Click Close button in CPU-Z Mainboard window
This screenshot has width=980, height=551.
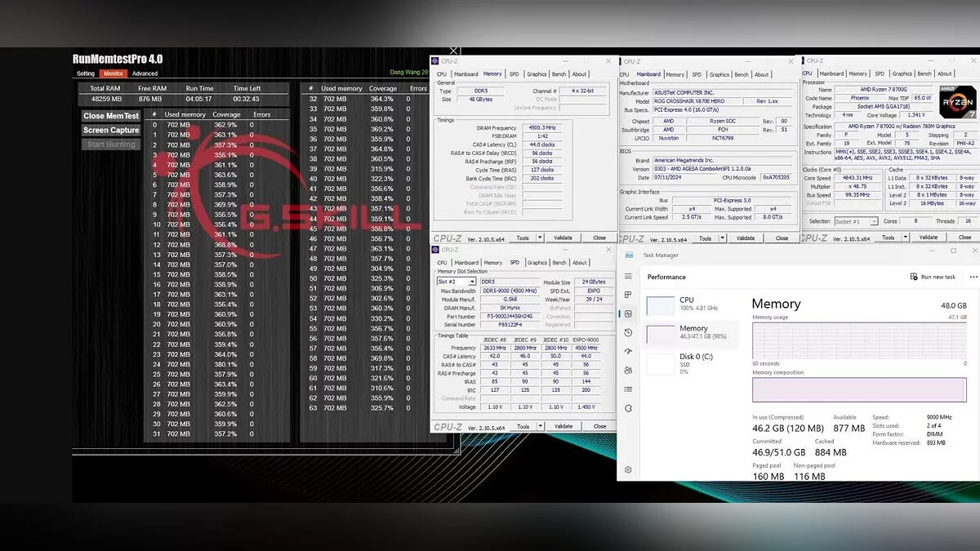[782, 238]
